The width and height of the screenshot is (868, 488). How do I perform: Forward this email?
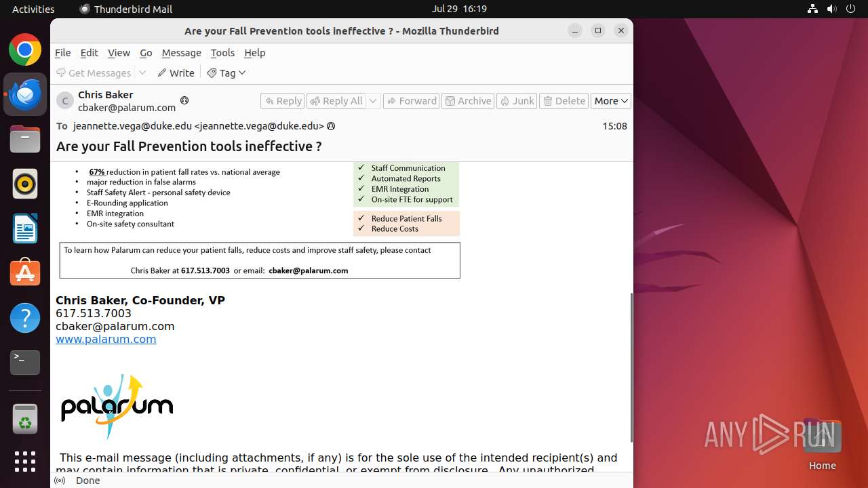tap(411, 101)
